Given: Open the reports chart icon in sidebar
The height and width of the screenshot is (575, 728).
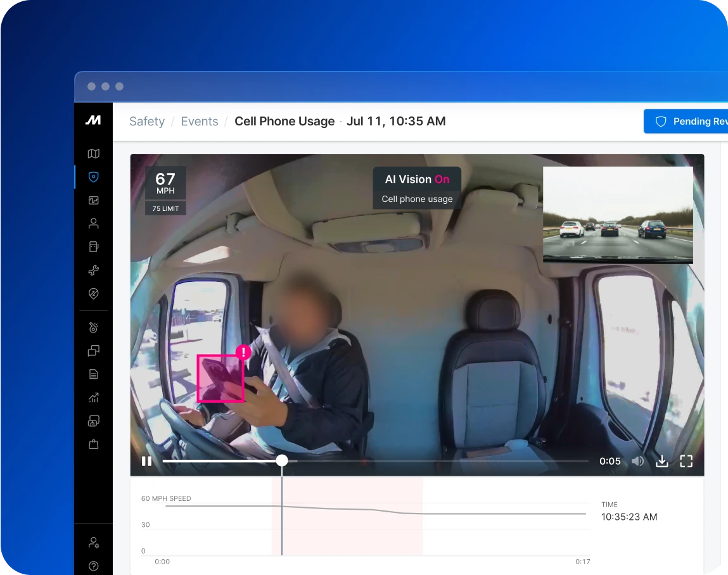Looking at the screenshot, I should 94,398.
